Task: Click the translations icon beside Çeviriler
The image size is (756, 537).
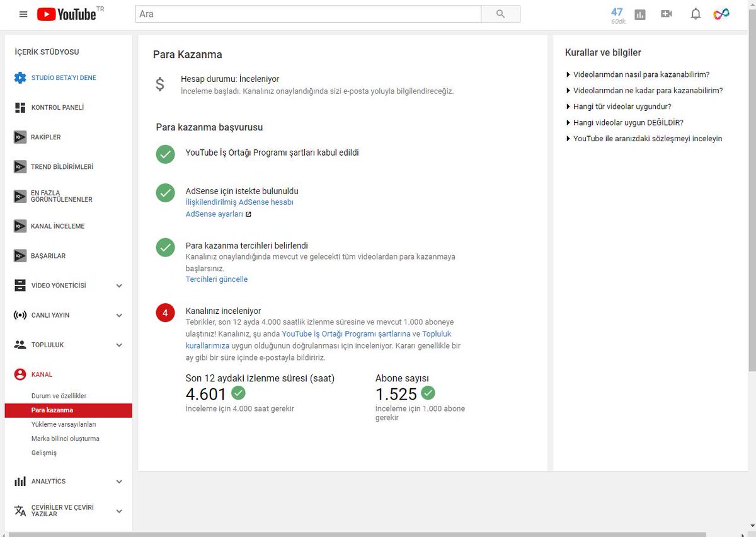Action: coord(20,511)
